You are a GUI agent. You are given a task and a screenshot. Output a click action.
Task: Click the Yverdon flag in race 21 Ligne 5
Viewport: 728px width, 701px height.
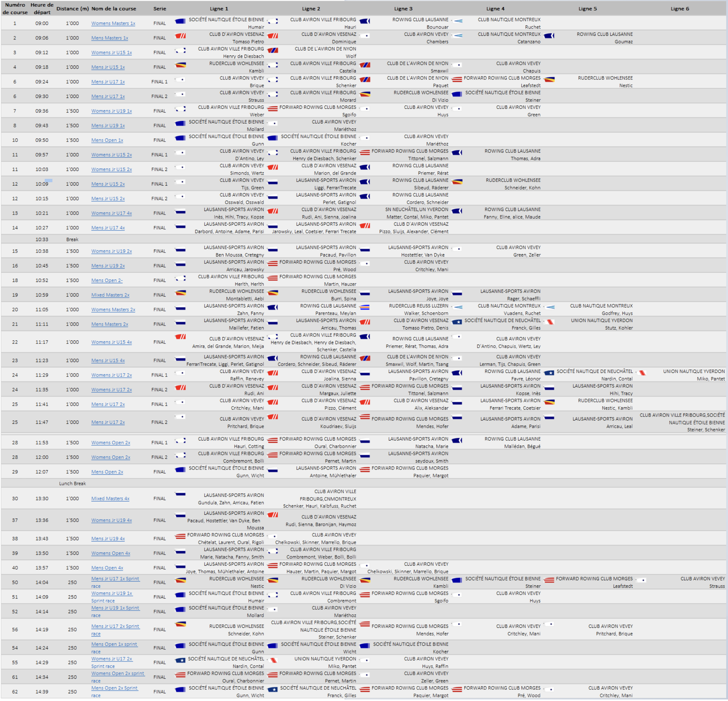[549, 322]
